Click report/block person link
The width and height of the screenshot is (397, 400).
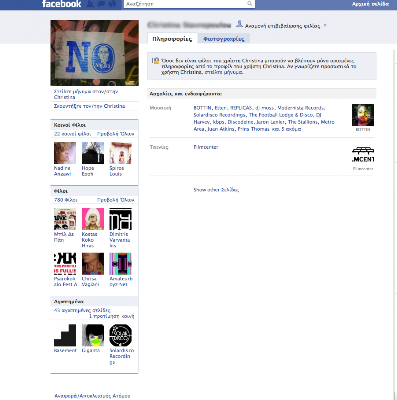[x=92, y=396]
